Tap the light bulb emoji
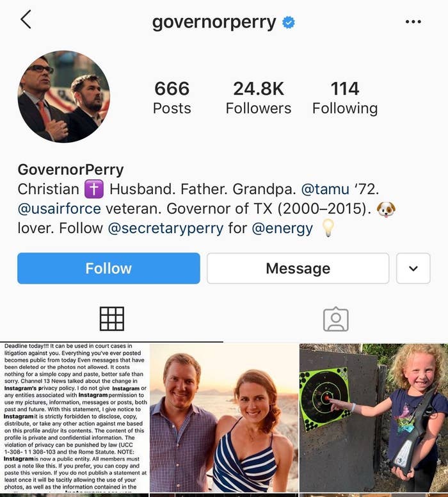 (x=328, y=227)
